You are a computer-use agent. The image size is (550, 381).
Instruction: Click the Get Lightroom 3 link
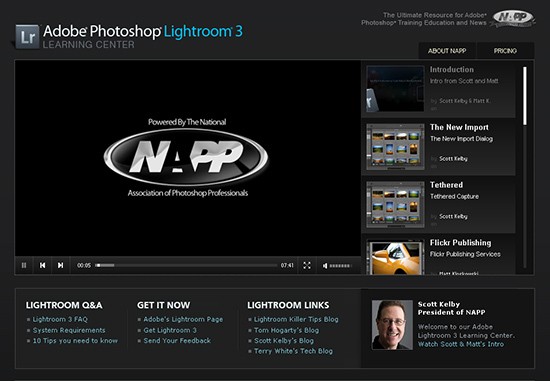[x=170, y=330]
